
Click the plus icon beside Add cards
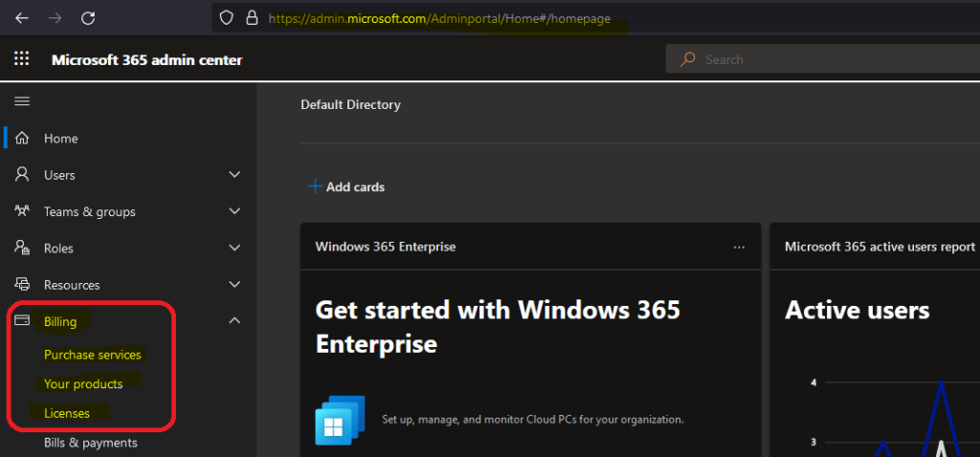click(315, 186)
